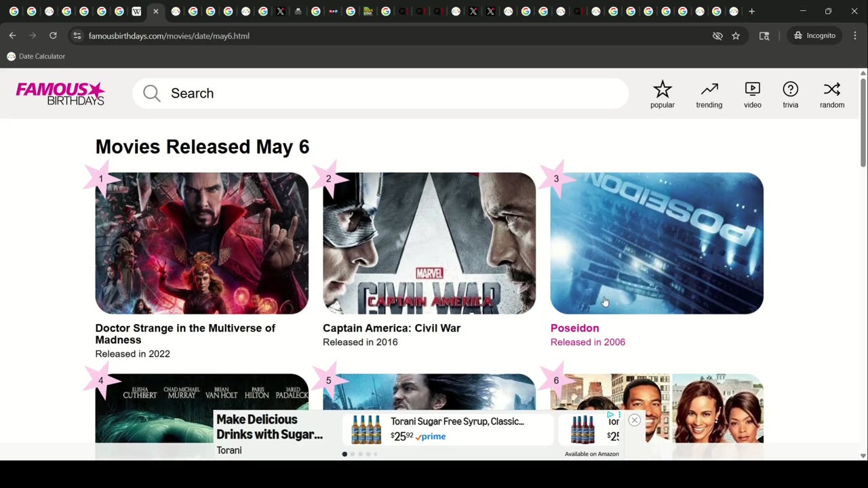Click Released in 2022 text
Image resolution: width=868 pixels, height=488 pixels.
click(x=132, y=354)
